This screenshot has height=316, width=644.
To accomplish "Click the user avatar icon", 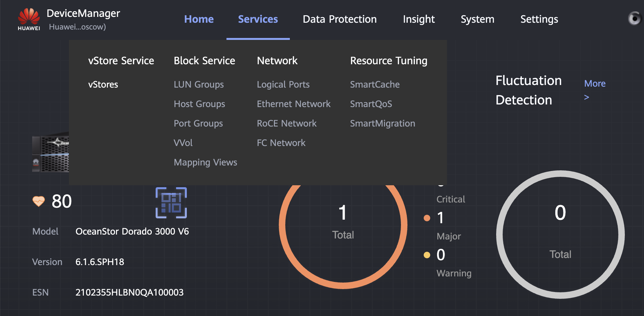I will (x=634, y=18).
